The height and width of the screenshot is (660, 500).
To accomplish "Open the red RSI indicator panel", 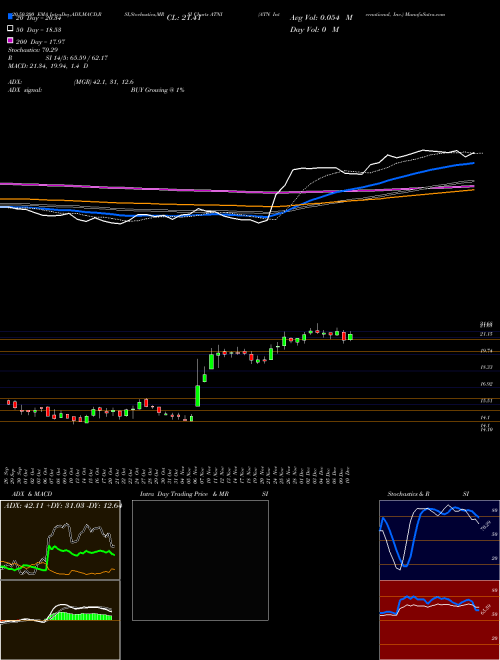I will [439, 620].
